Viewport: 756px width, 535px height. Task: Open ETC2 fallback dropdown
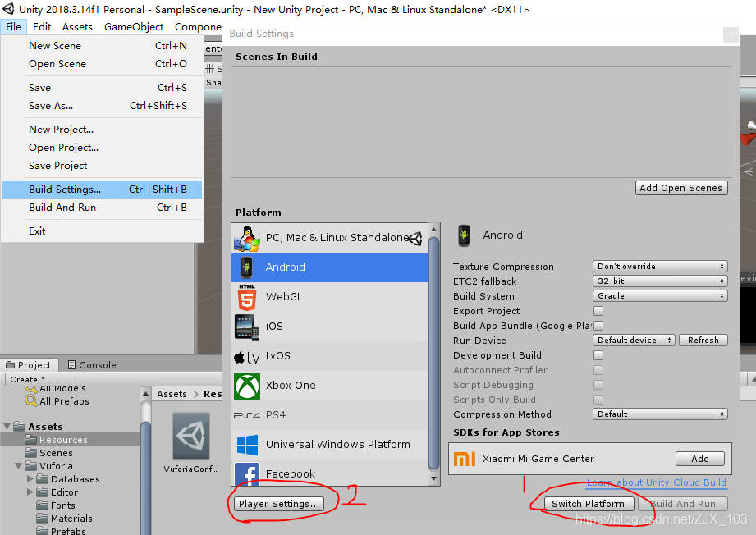[660, 281]
